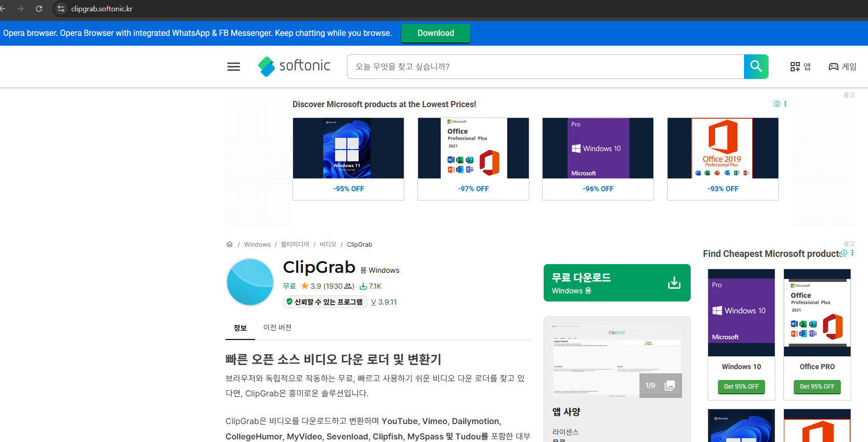Click the Opera Download button

[436, 33]
